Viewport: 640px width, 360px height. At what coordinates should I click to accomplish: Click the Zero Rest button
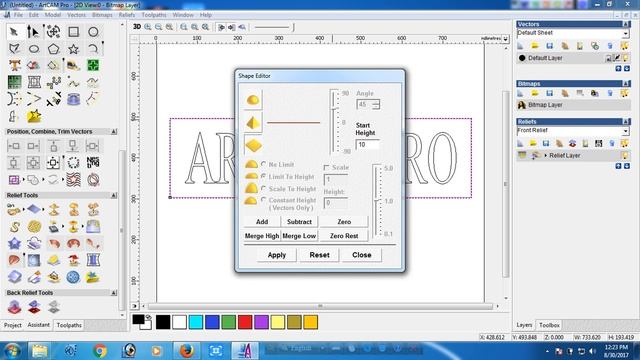click(344, 236)
